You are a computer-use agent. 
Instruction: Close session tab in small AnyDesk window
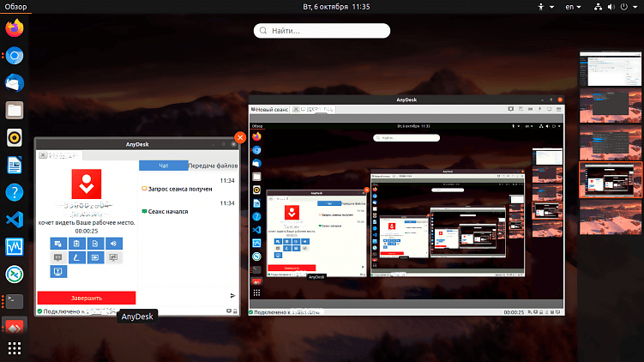43,155
